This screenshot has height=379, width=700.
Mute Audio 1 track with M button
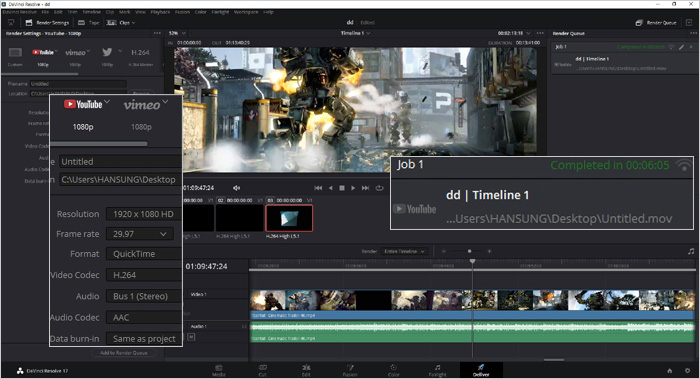[x=191, y=337]
